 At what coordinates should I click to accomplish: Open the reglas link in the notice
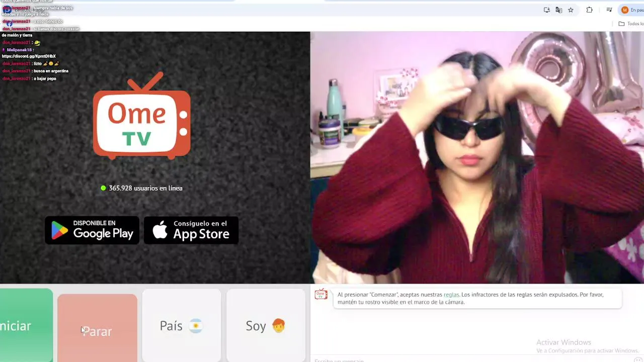tap(451, 295)
